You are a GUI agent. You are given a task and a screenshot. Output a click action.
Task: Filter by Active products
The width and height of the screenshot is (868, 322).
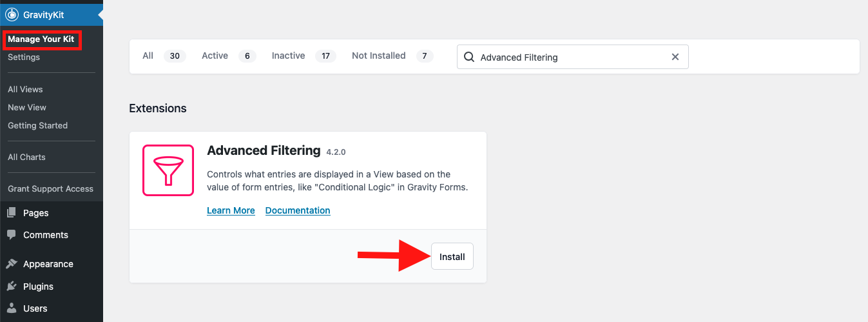click(x=229, y=56)
